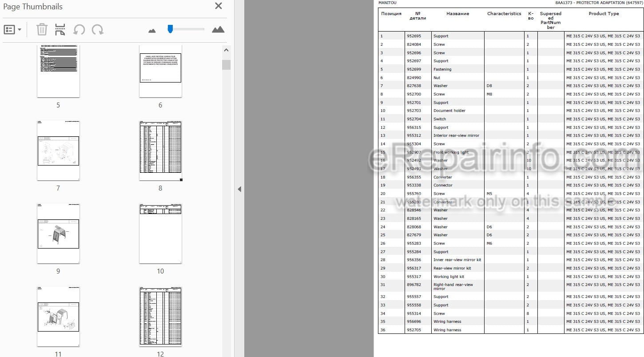The width and height of the screenshot is (644, 357).
Task: Click the 'MANITOU' document header text
Action: 387,3
